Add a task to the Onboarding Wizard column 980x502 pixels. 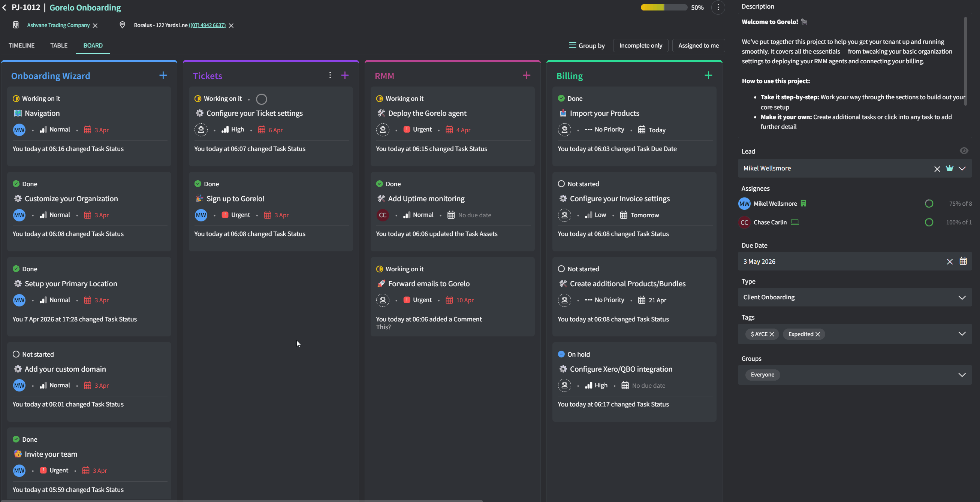tap(163, 75)
